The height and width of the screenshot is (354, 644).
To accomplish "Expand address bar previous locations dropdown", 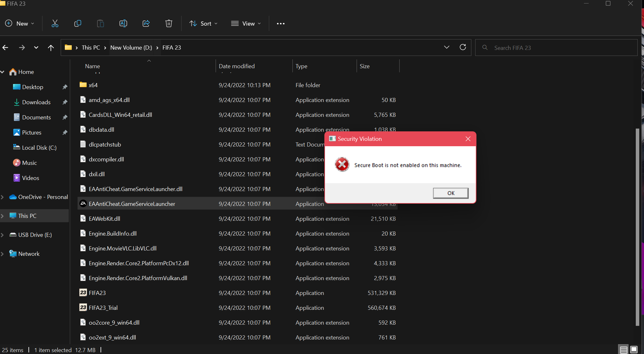I will point(446,47).
